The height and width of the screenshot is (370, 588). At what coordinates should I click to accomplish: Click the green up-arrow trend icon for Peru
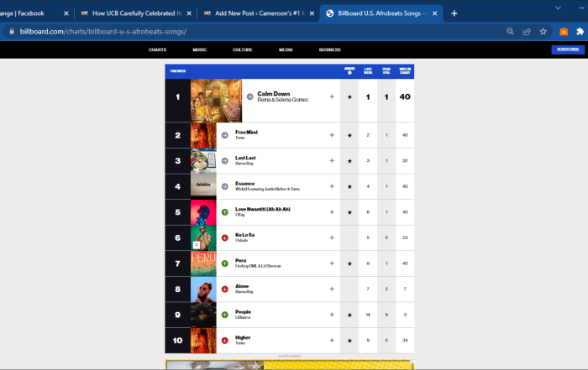[x=224, y=263]
